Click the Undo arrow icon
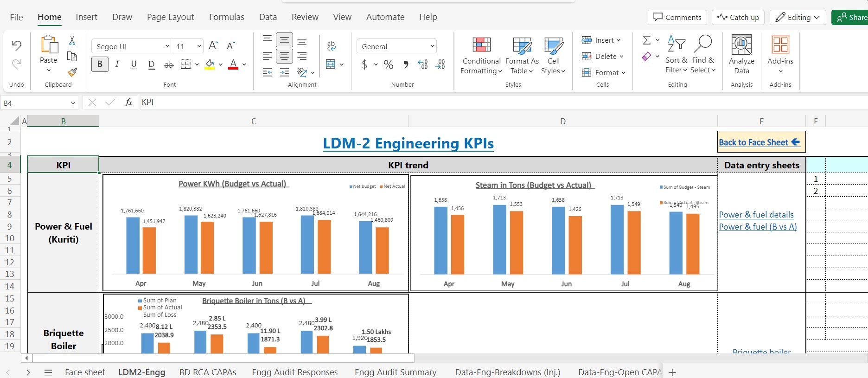The height and width of the screenshot is (378, 868). pyautogui.click(x=17, y=45)
